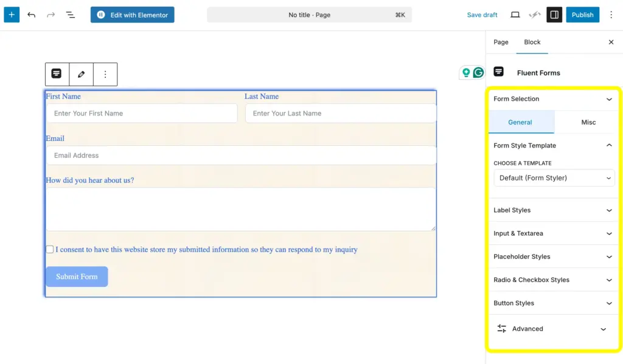Tick the consent checkbox in the form
This screenshot has width=623, height=364.
click(50, 249)
